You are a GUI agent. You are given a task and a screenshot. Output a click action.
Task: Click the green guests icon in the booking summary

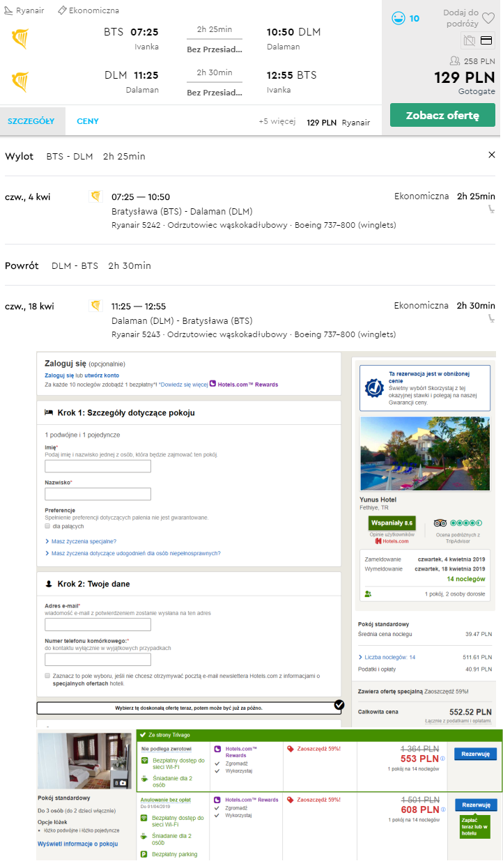pyautogui.click(x=368, y=594)
